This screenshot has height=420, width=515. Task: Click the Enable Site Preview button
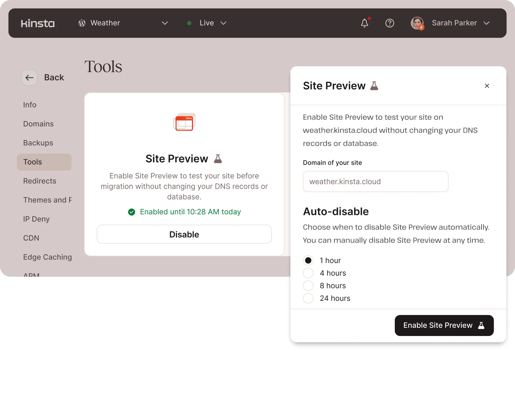point(444,325)
